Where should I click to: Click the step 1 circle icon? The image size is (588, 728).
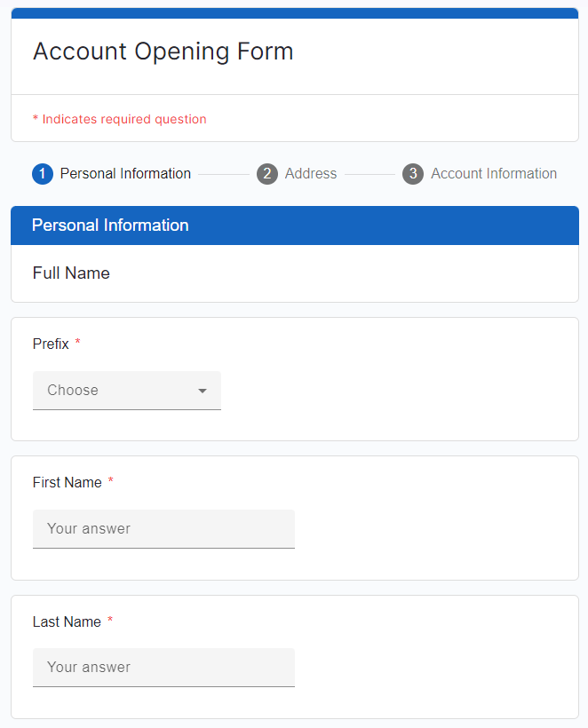(x=43, y=174)
